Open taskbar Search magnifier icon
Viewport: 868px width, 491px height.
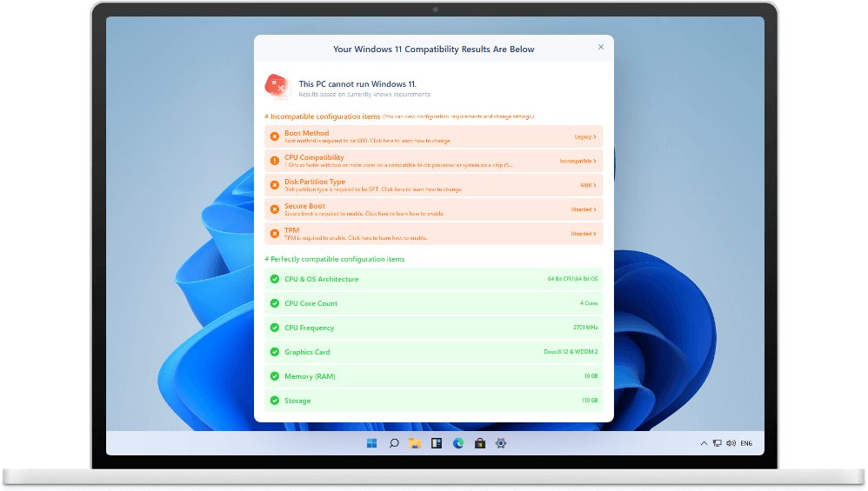pos(394,443)
